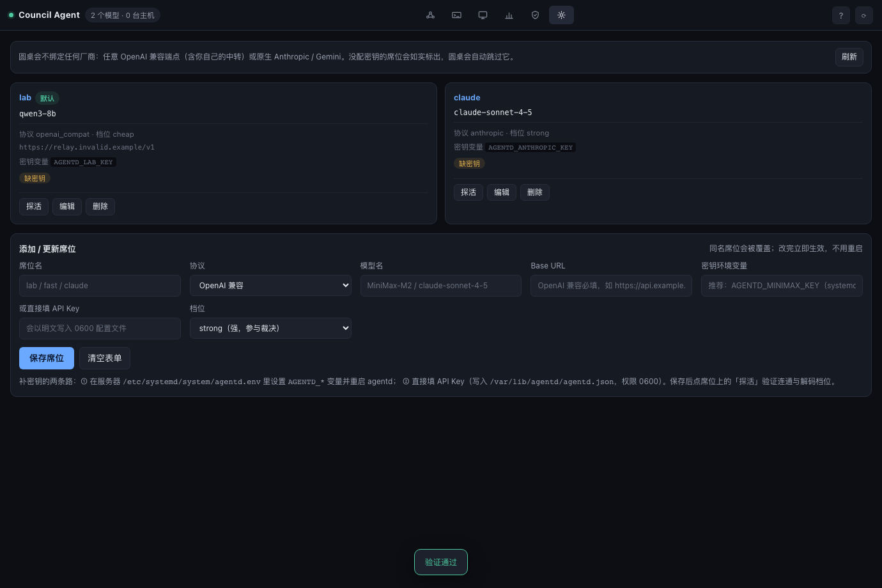Click 删除 on the claude card
Viewport: 882px width, 588px height.
coord(535,192)
